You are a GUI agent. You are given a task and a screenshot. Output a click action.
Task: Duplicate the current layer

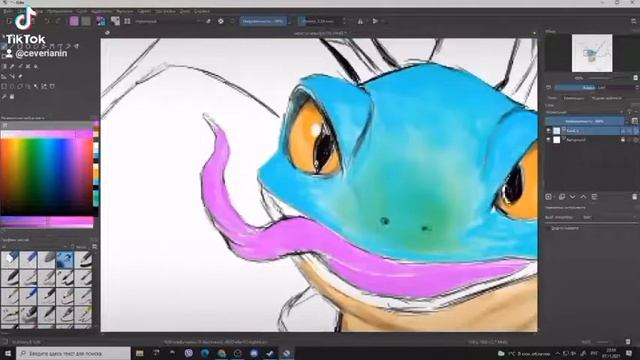562,197
